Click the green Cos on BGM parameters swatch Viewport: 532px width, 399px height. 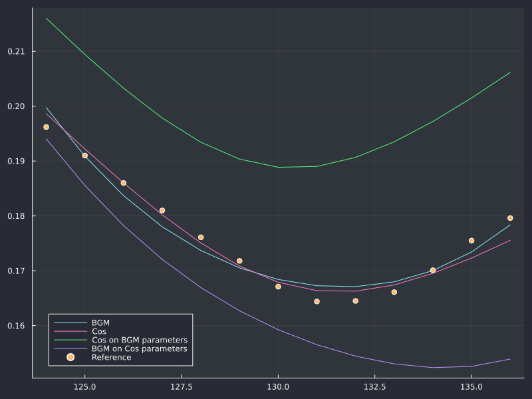[70, 340]
